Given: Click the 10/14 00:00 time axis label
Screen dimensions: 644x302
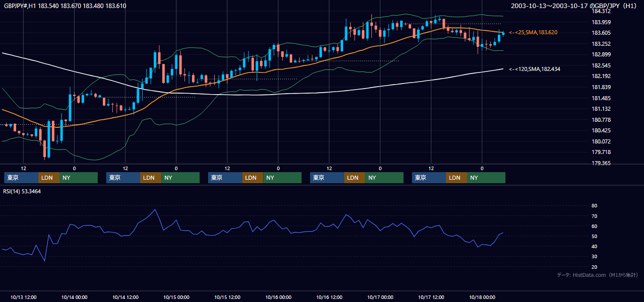Looking at the screenshot, I should pyautogui.click(x=74, y=297).
